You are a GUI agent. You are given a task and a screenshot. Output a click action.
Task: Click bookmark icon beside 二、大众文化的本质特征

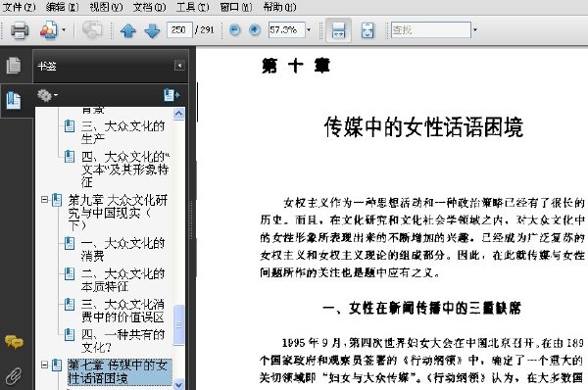70,273
